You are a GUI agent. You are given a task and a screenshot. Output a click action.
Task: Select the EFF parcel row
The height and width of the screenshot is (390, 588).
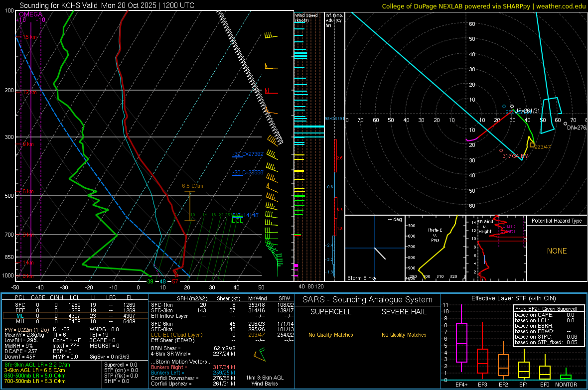75,310
